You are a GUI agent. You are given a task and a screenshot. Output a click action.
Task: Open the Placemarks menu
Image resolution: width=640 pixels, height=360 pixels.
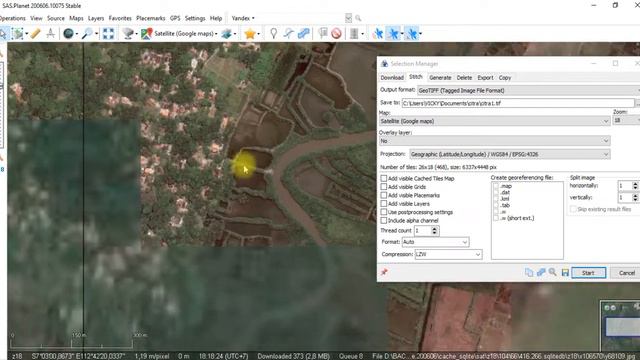coord(151,18)
